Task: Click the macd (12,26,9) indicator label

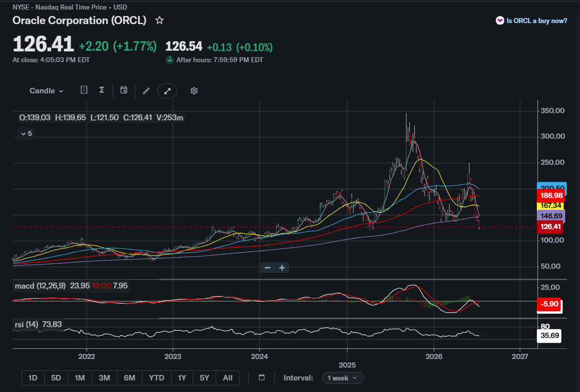Action: (40, 286)
